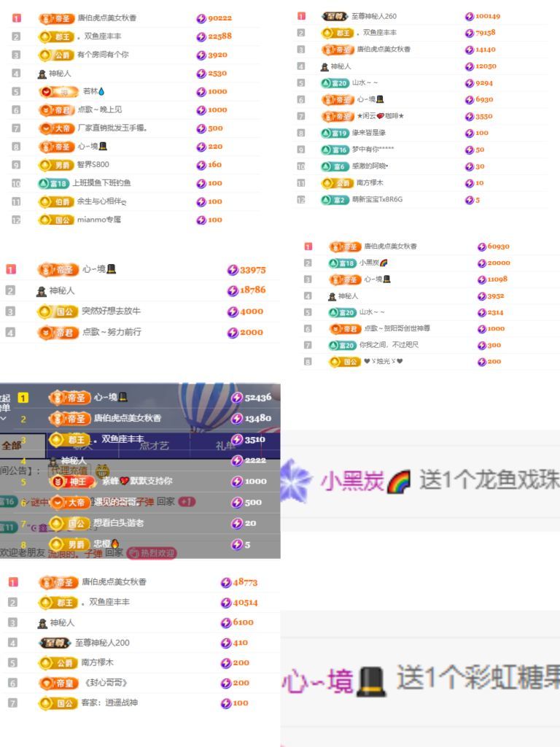The width and height of the screenshot is (560, 747).
Task: Select user 突然好想去放牛
Action: (112, 311)
